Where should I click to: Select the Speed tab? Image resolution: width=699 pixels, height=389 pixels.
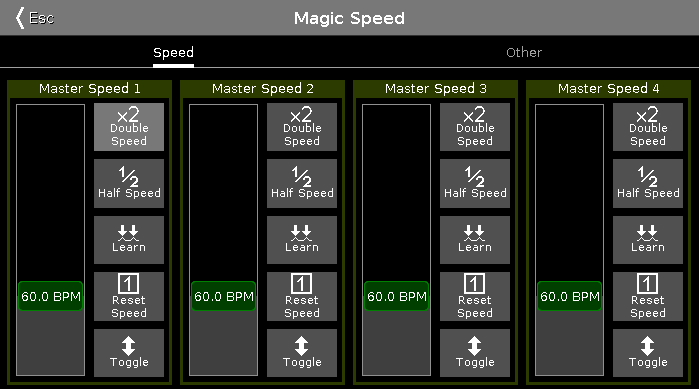pos(173,53)
